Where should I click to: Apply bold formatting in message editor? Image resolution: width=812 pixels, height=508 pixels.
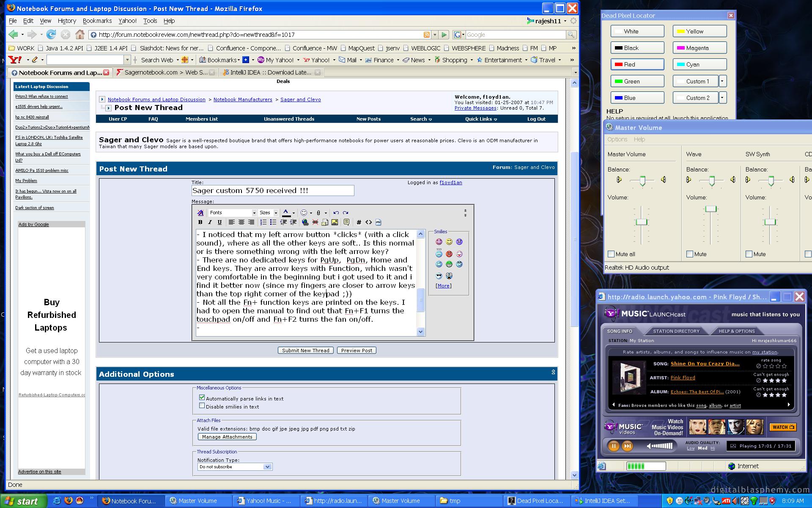coord(200,222)
